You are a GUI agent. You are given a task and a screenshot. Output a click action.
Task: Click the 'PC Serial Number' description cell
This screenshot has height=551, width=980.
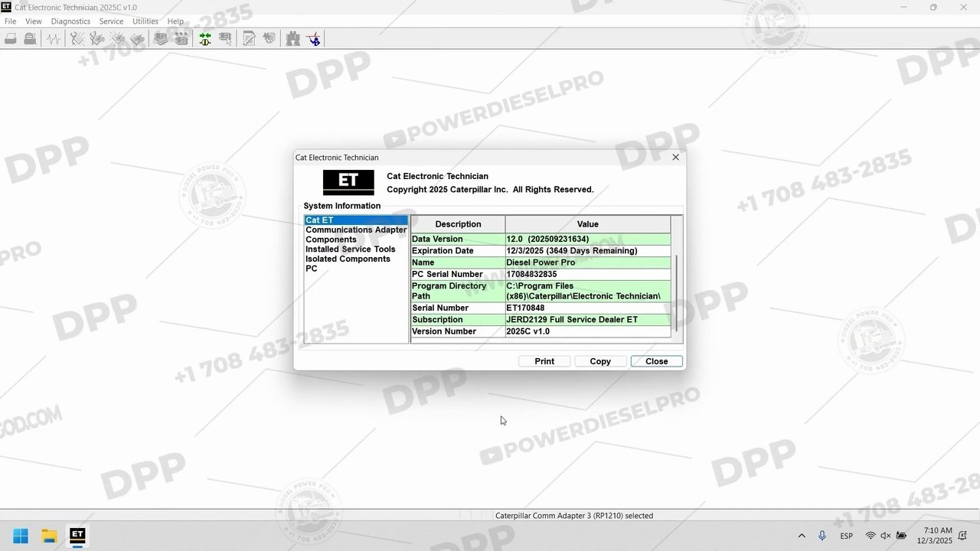(458, 274)
